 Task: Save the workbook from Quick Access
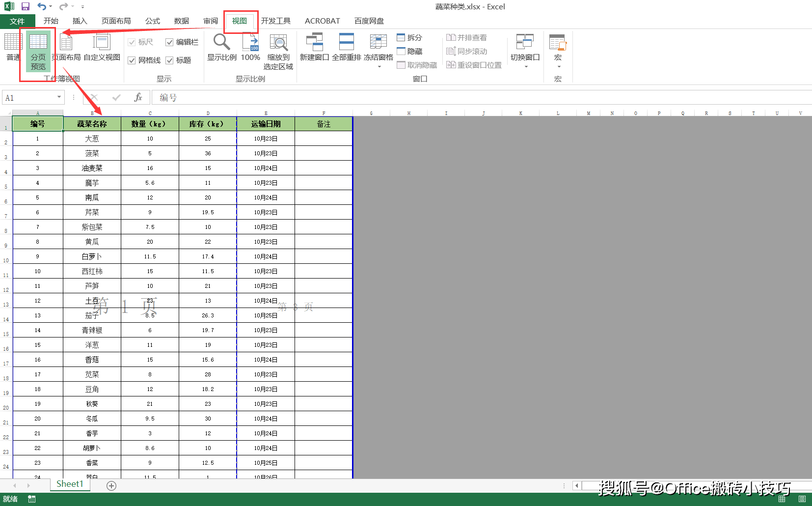26,6
